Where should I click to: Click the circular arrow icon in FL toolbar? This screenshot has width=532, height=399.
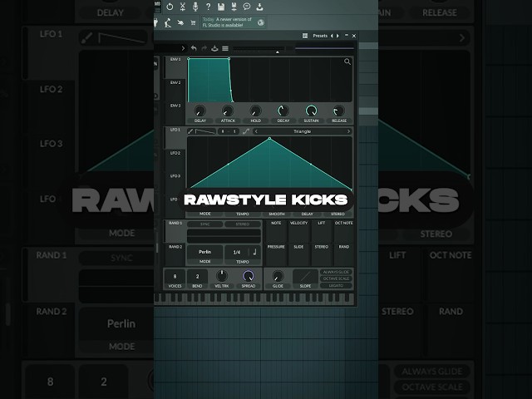point(170,7)
